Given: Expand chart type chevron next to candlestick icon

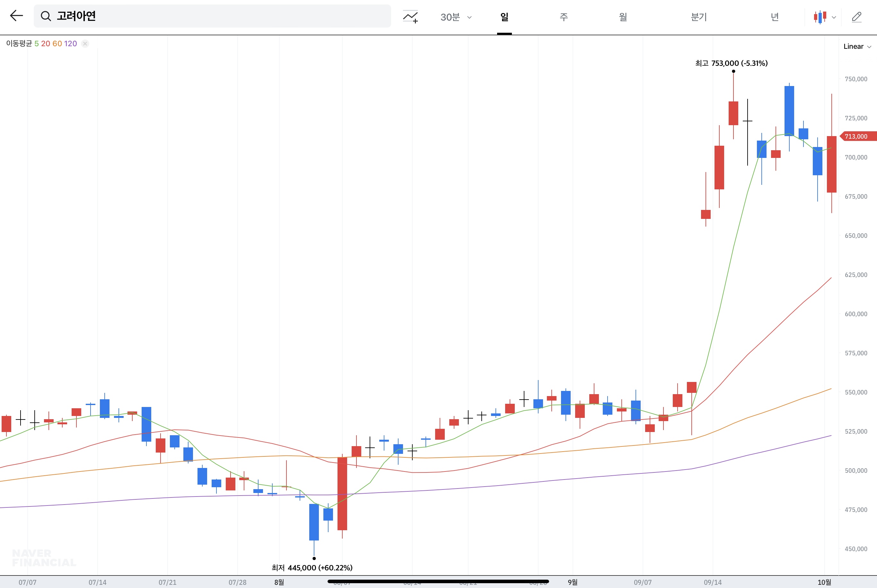Looking at the screenshot, I should (x=834, y=17).
